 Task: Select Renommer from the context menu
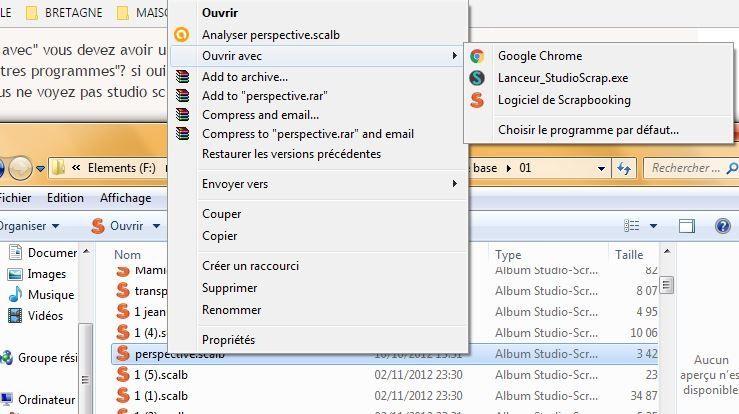pos(231,310)
